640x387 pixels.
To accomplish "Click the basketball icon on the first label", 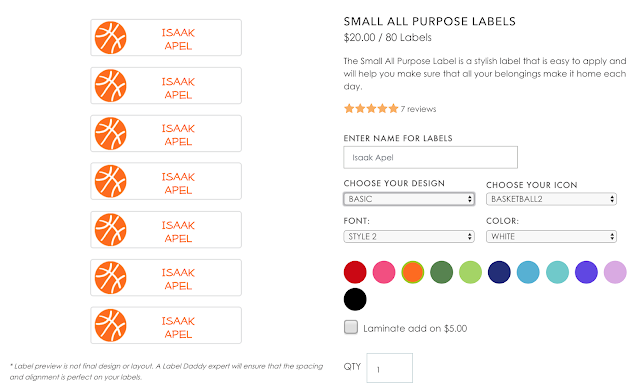I will [x=111, y=38].
